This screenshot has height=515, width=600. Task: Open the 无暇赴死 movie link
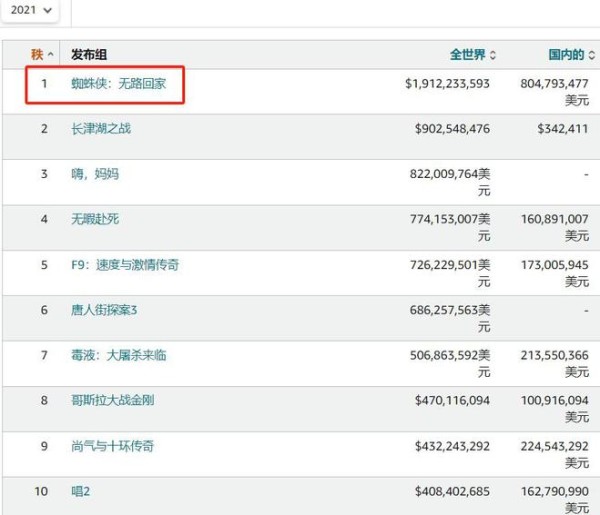(95, 219)
